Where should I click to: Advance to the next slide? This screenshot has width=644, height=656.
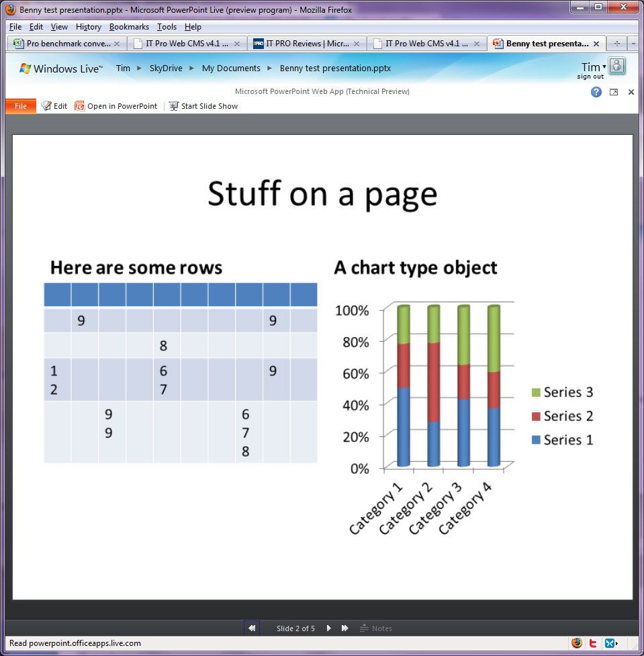coord(328,628)
